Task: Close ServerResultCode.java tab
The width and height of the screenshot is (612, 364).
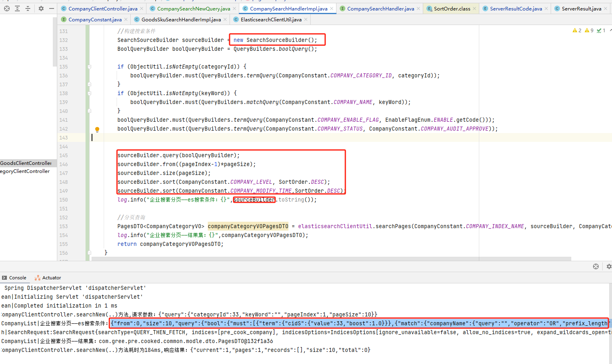Action: pos(546,8)
